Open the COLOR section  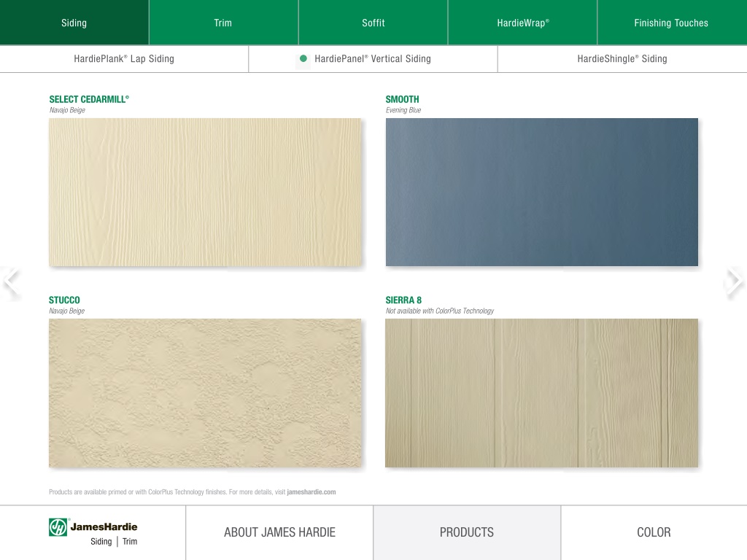(654, 532)
